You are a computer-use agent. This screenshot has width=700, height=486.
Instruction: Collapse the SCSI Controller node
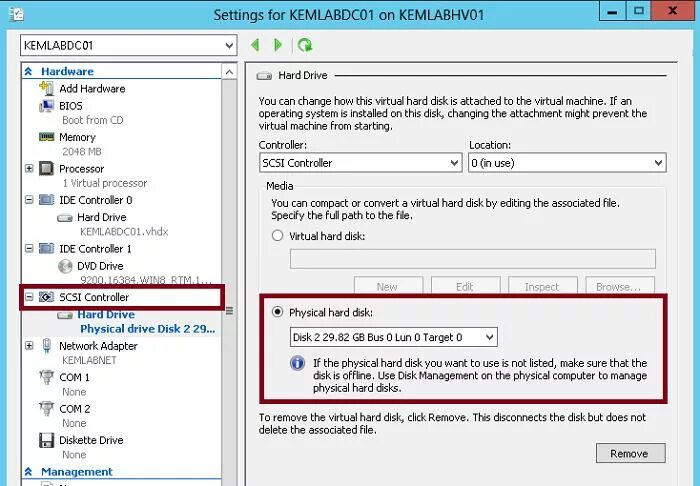pos(29,297)
